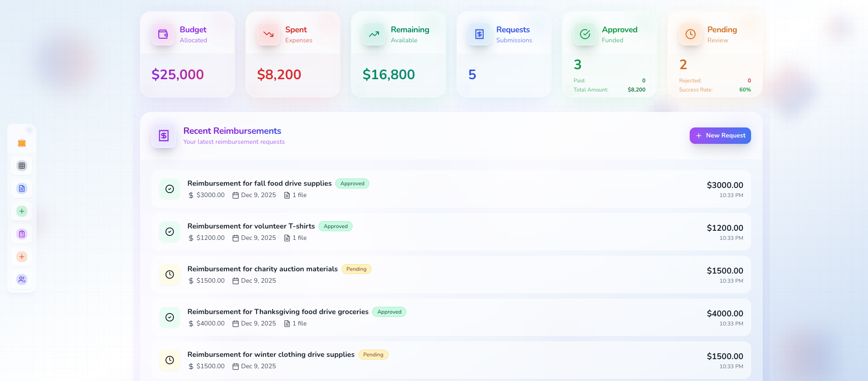Image resolution: width=868 pixels, height=381 pixels.
Task: Click the Pending count 2
Action: (x=683, y=65)
